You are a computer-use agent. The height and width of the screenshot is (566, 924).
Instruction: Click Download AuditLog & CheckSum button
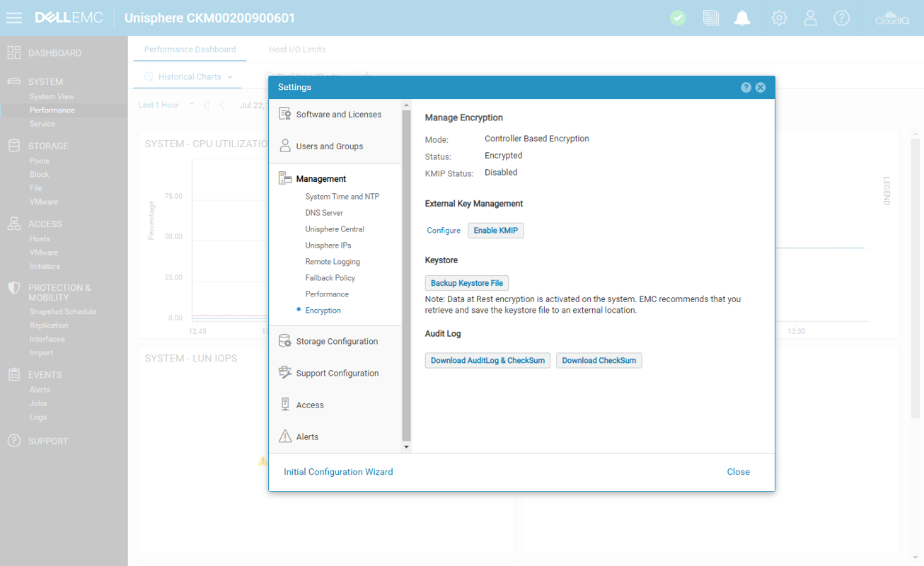pos(487,360)
